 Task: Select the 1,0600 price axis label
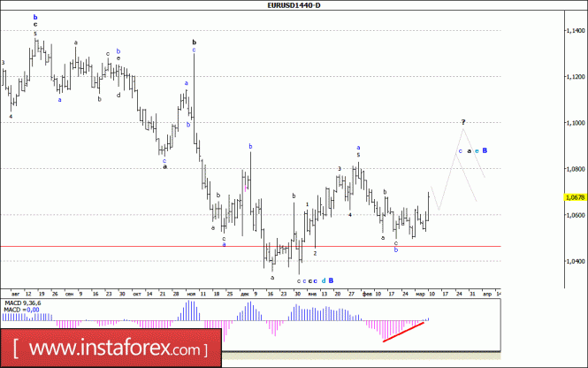(x=576, y=215)
